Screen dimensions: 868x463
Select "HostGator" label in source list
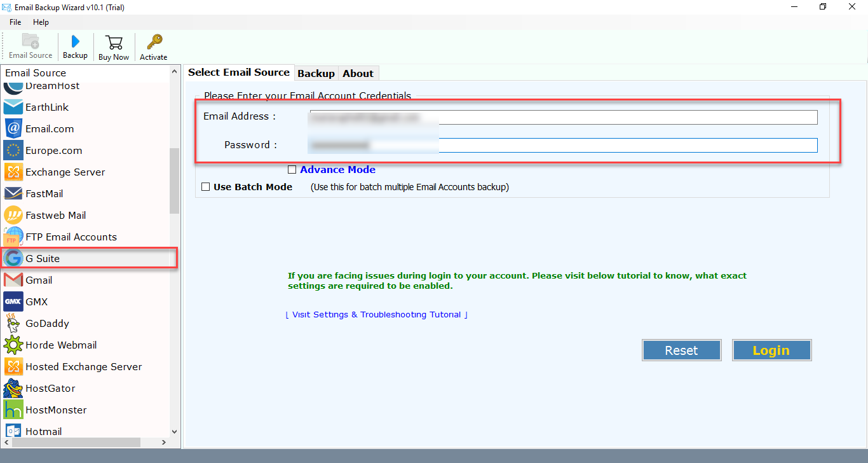coord(50,389)
